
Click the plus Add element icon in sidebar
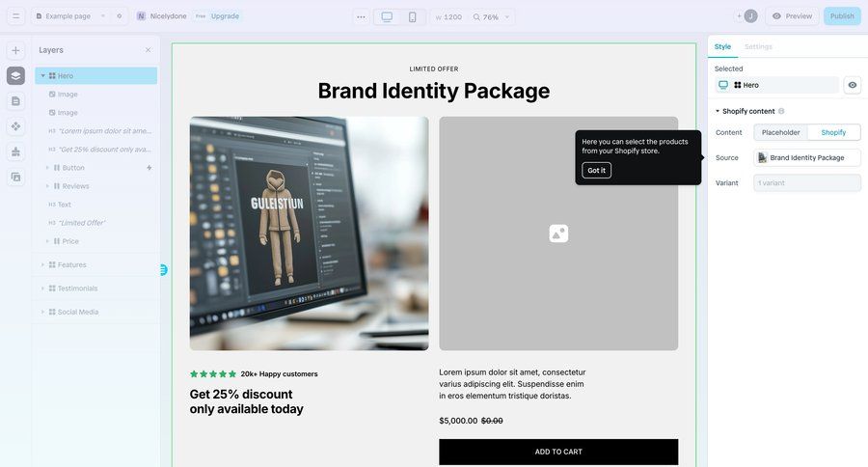click(15, 50)
